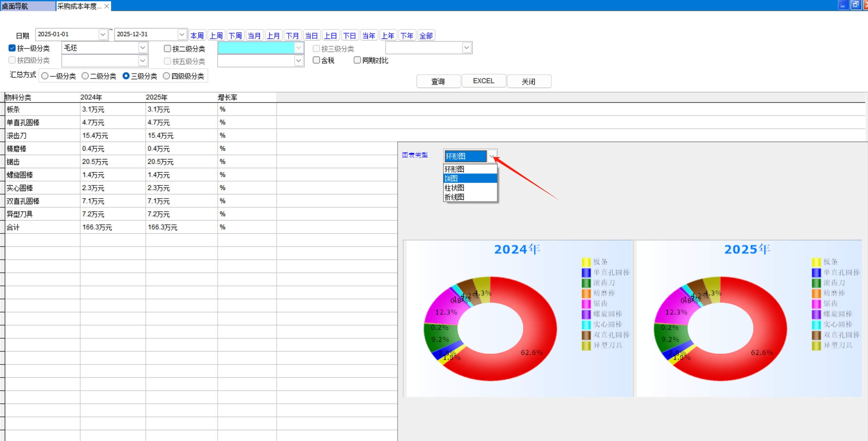Close the 采购成本年度 tab with its X icon
Viewport: 868px width, 441px height.
click(x=107, y=6)
